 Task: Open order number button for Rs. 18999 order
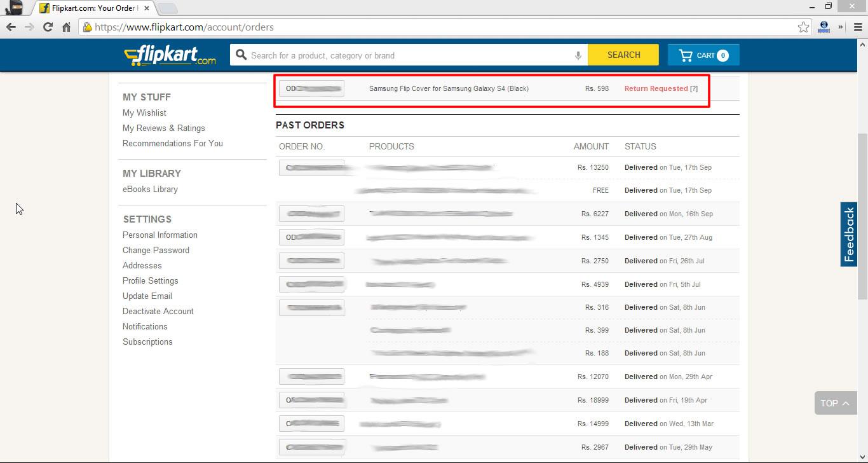311,400
